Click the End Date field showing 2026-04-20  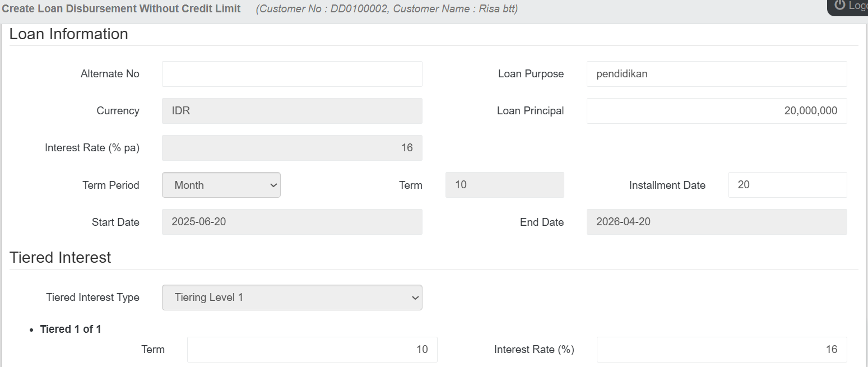point(716,222)
